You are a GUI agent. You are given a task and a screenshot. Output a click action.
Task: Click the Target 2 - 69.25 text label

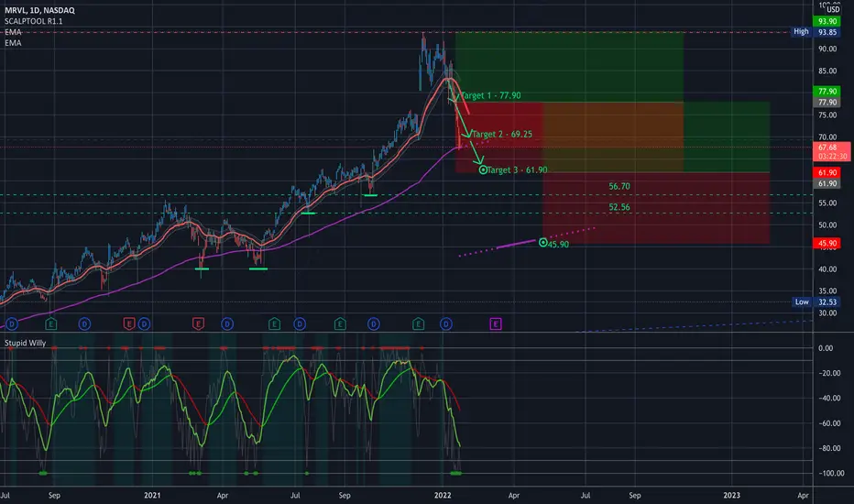502,134
